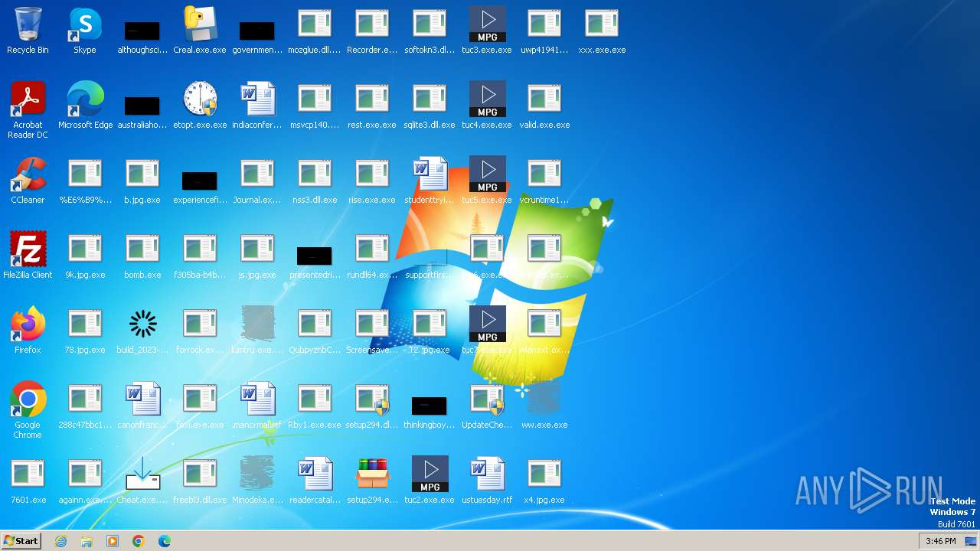This screenshot has height=551, width=980.
Task: Select the experiencefi black thumbnail file
Action: click(x=199, y=181)
